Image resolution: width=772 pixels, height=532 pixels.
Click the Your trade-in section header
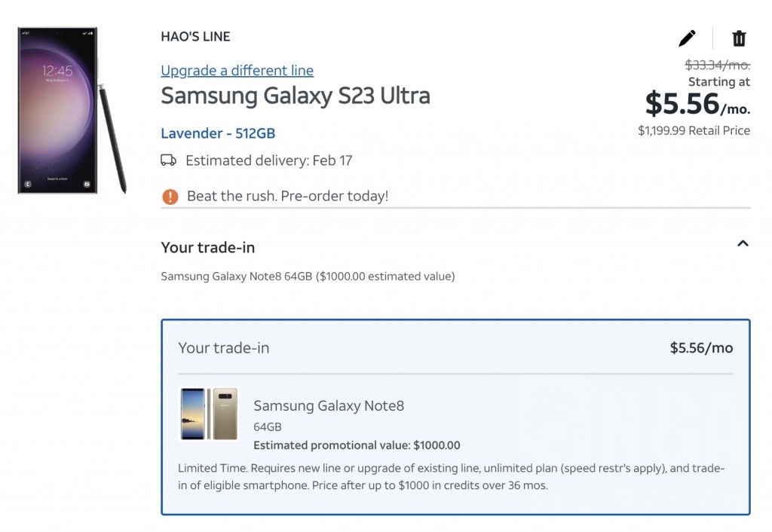tap(208, 247)
